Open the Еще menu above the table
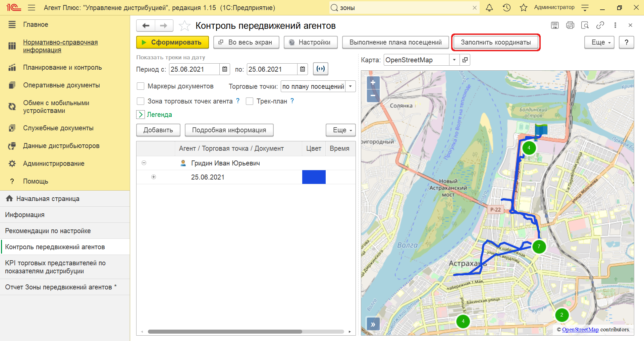 point(340,130)
